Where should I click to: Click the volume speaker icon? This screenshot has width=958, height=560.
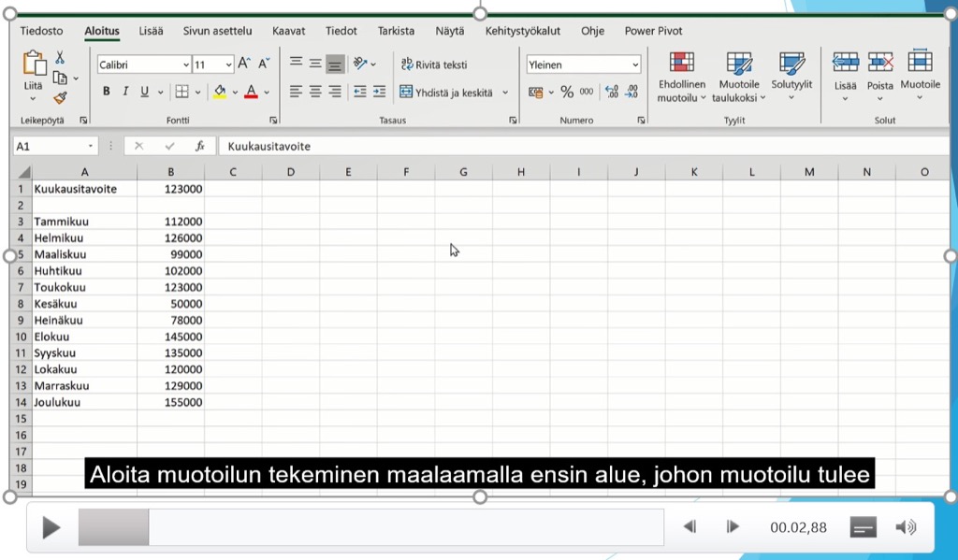pos(906,527)
